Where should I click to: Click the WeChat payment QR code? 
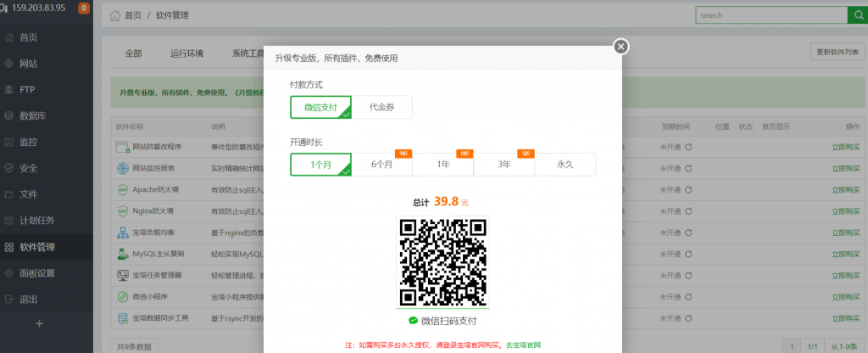[x=442, y=262]
